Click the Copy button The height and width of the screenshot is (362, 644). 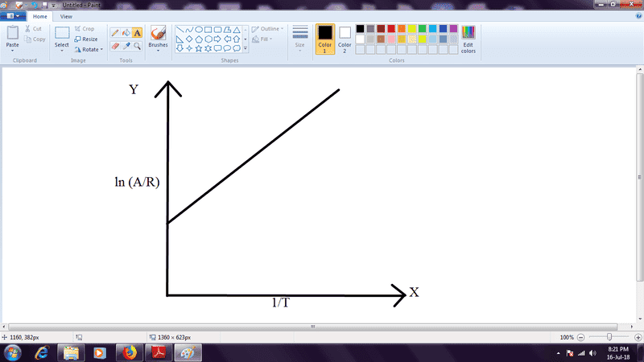pos(35,39)
